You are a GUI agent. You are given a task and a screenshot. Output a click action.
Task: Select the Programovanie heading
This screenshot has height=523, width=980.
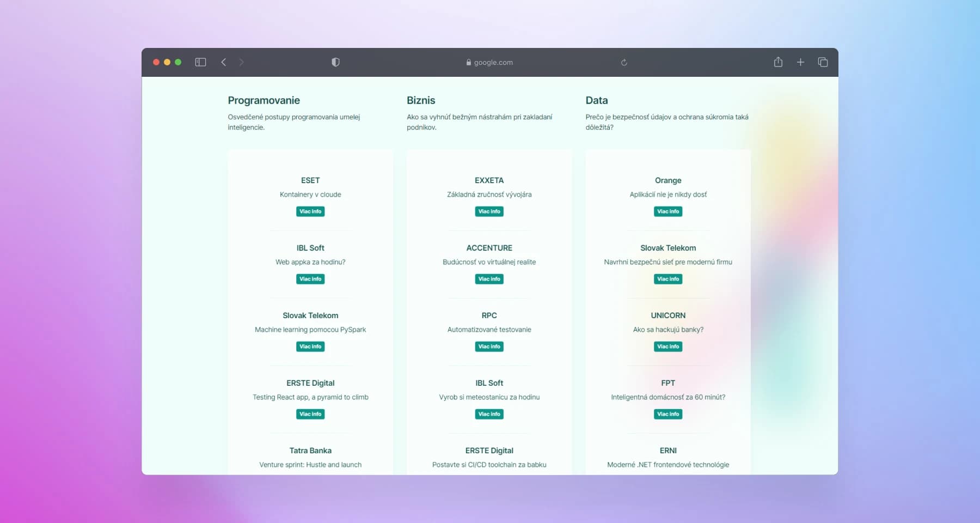[x=264, y=100]
